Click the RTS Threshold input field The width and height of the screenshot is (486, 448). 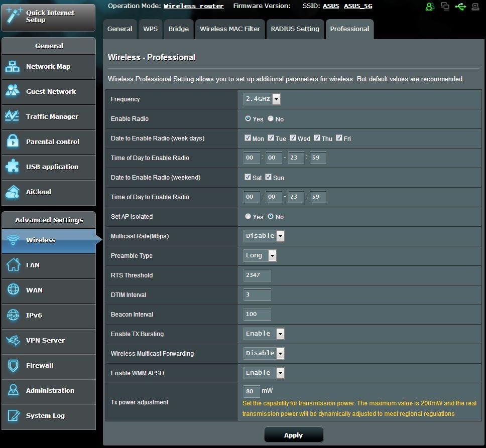point(257,275)
